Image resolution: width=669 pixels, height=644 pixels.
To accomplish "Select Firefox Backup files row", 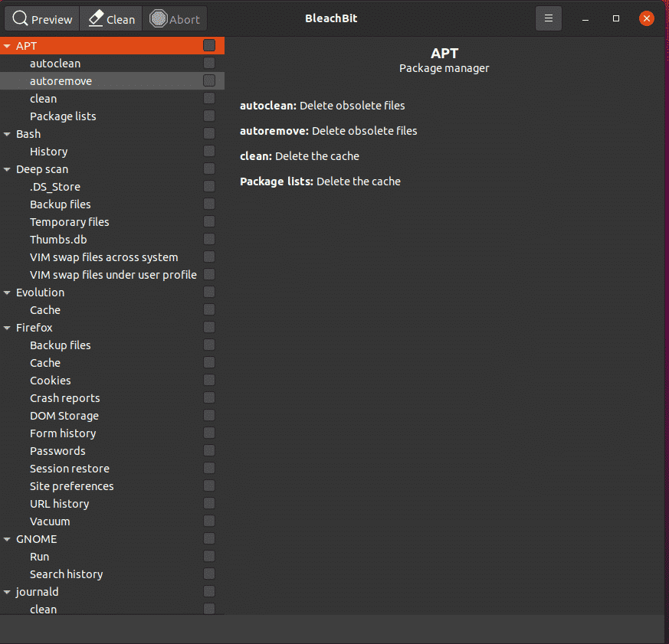I will tap(112, 345).
